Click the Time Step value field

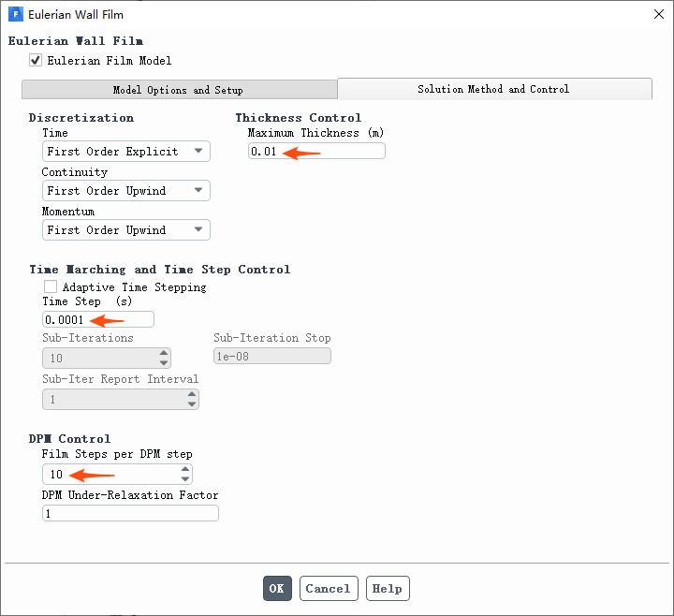(x=97, y=319)
